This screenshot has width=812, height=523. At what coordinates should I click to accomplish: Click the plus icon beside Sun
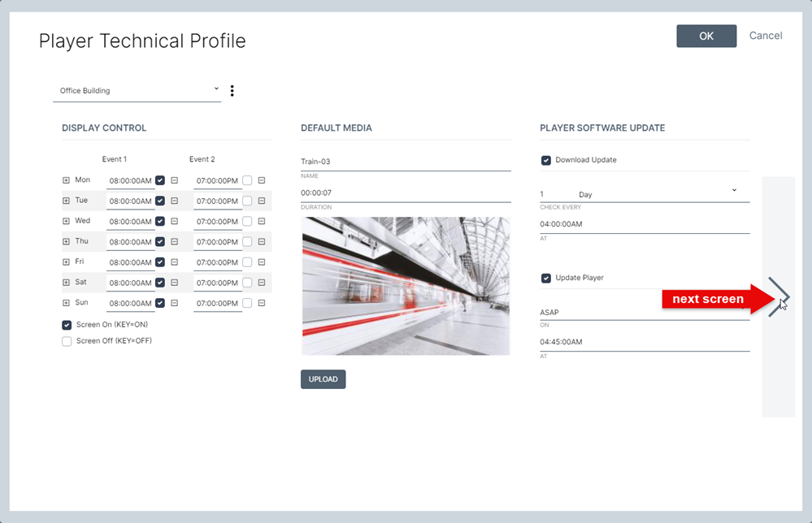[x=66, y=303]
